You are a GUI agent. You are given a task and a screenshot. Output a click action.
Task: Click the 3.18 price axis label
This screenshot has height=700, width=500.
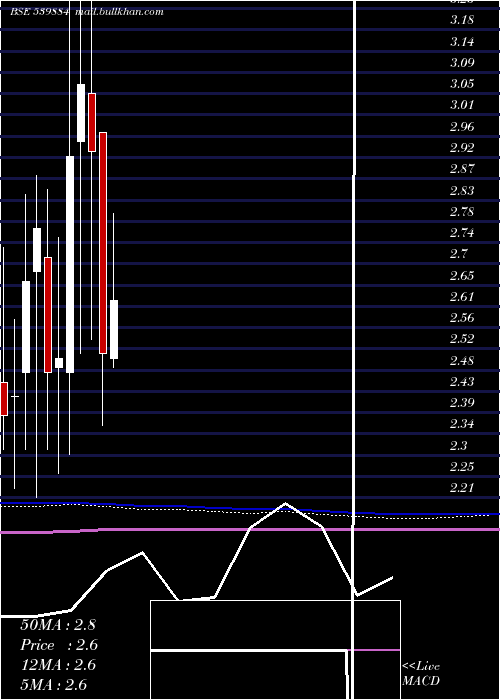[462, 20]
